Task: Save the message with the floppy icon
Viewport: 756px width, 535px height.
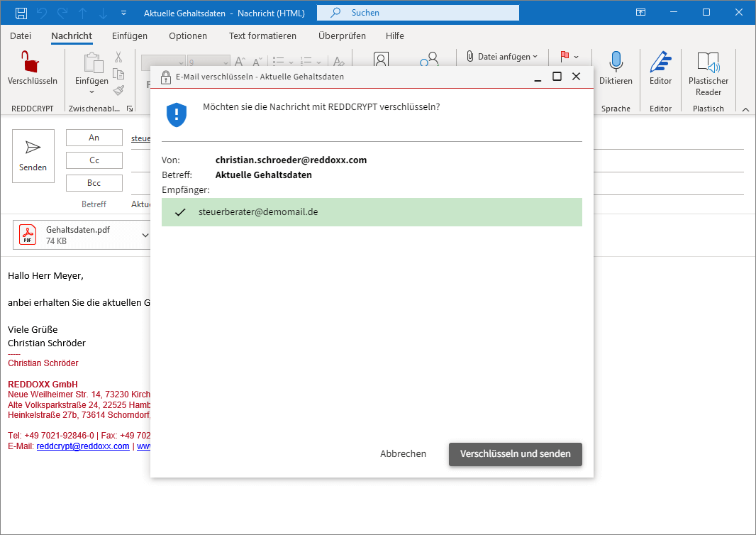Action: point(21,13)
